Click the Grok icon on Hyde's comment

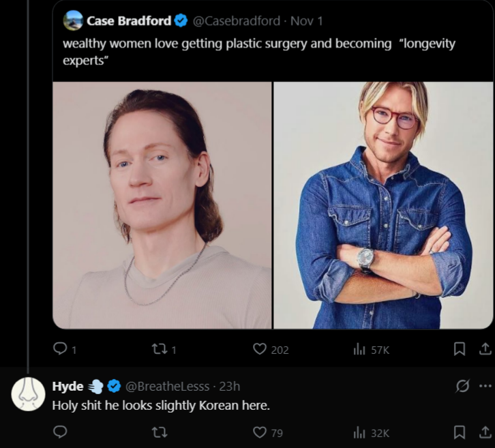(x=462, y=386)
